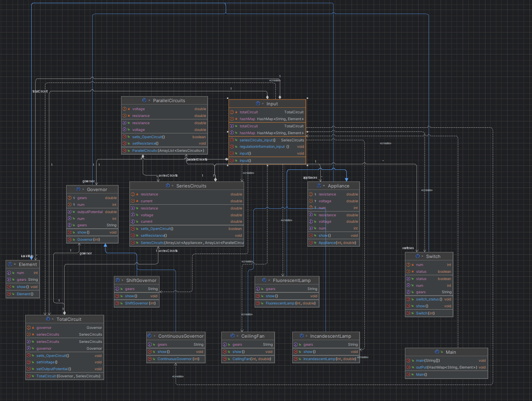This screenshot has width=532, height=401.
Task: Click FluorescentLamp(int, double) constructor row
Action: (287, 303)
